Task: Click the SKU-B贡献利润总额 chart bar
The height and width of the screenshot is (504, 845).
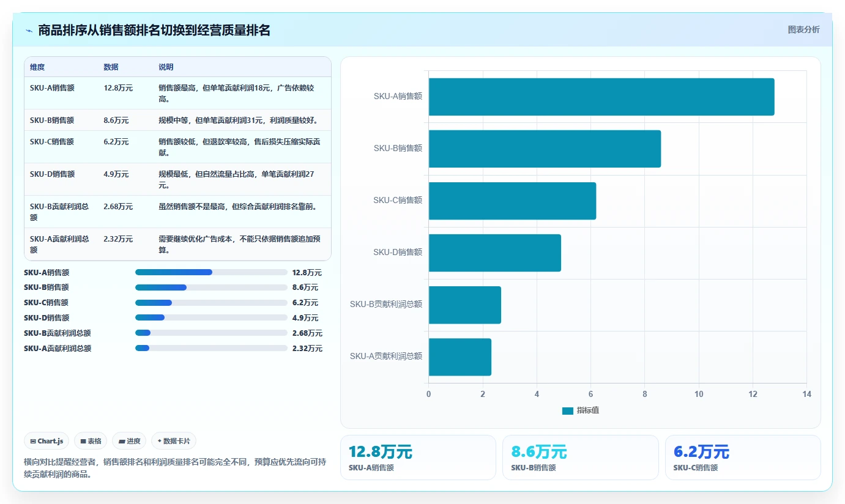Action: 465,305
